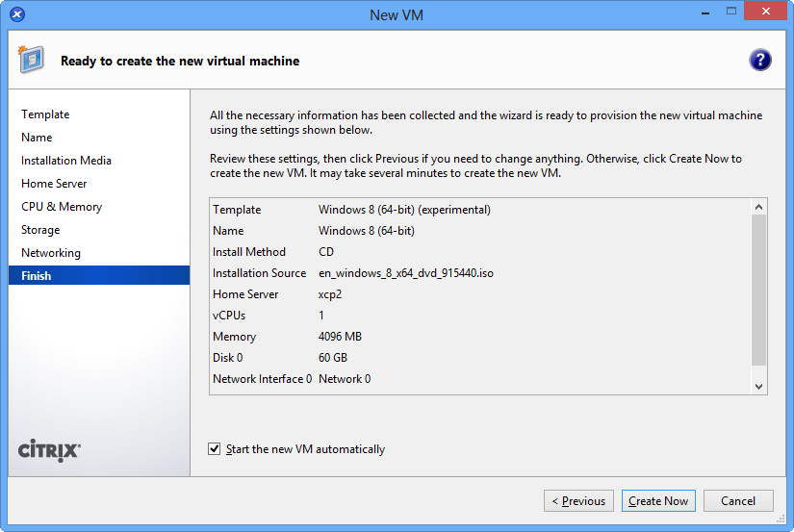Toggle Start the new VM automatically checkbox
The width and height of the screenshot is (794, 532).
[214, 449]
